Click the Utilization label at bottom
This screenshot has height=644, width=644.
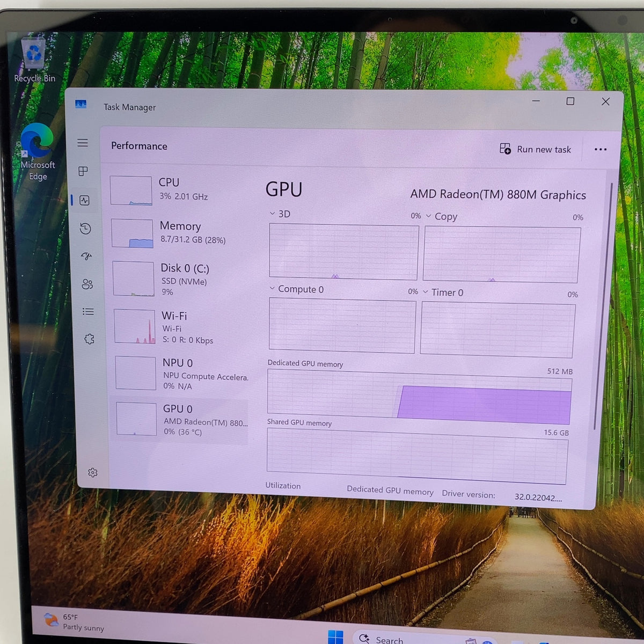click(x=283, y=485)
